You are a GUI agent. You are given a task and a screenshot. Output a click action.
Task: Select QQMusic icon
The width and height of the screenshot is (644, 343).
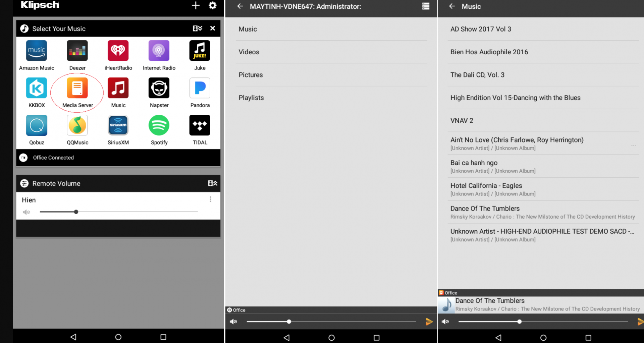[77, 125]
